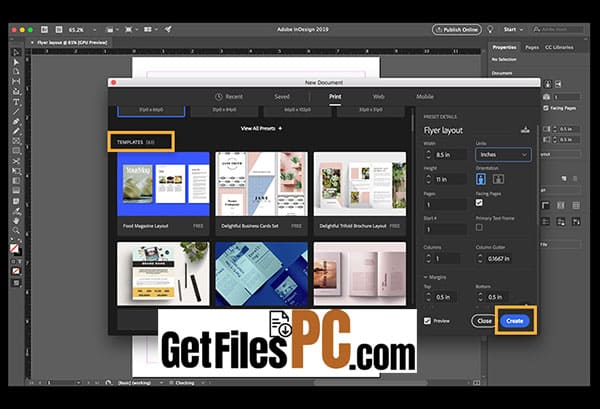Image resolution: width=600 pixels, height=409 pixels.
Task: Select the Zoom tool magnifier
Action: 16,230
